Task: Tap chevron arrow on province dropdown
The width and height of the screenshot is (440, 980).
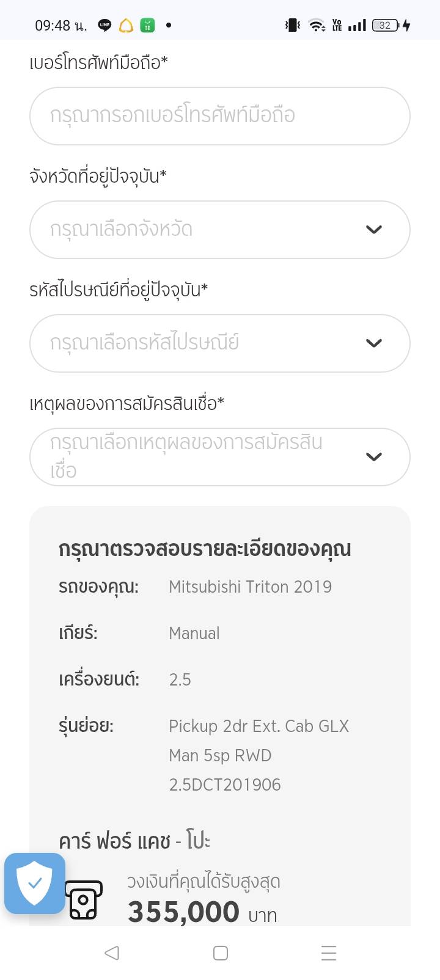Action: click(x=373, y=230)
